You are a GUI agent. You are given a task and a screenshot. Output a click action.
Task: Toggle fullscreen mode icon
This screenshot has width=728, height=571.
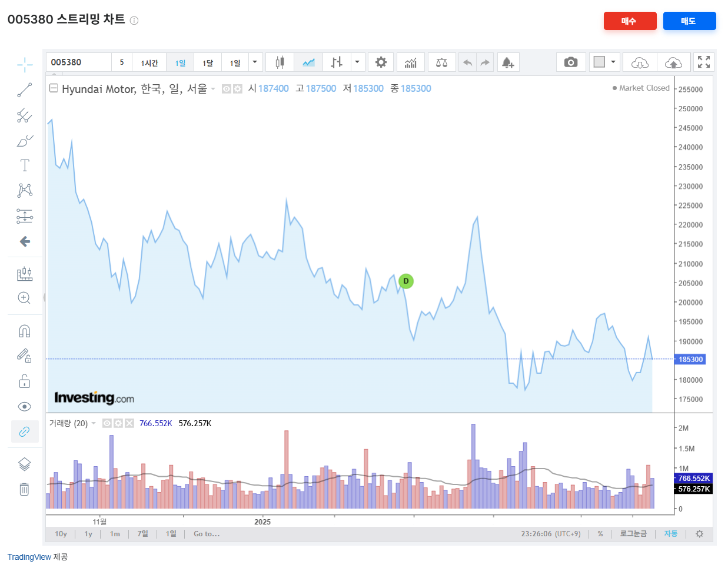point(704,62)
